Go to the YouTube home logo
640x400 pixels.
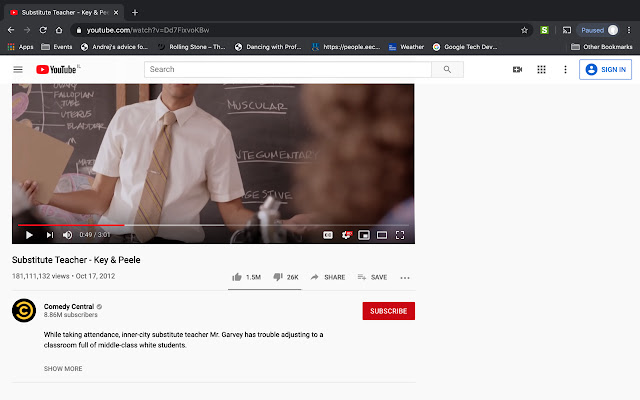point(56,69)
